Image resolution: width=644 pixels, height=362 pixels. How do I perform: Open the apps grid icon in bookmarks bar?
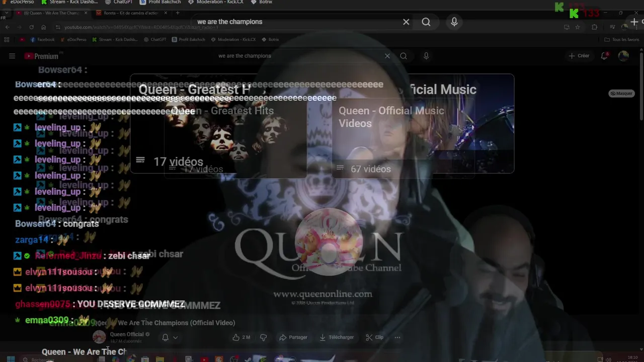click(7, 40)
